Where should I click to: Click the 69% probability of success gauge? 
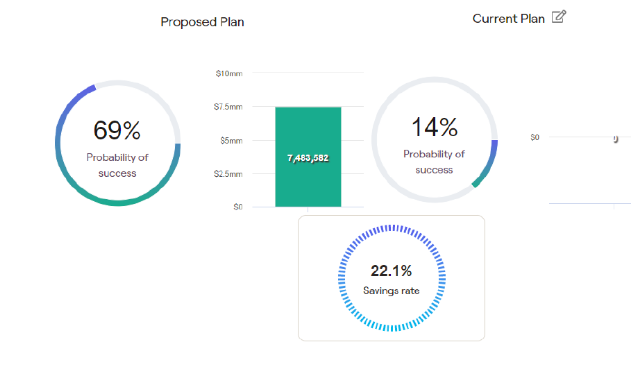point(118,143)
